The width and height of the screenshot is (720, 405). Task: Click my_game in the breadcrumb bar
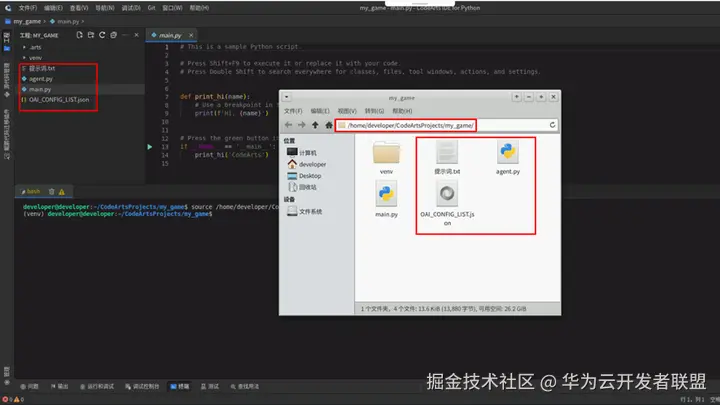[x=27, y=22]
